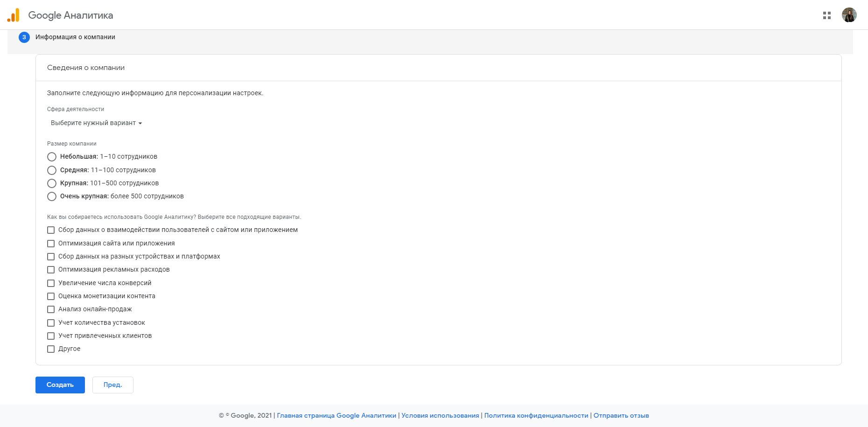868x427 pixels.
Task: Open Условия использования link
Action: pos(440,415)
